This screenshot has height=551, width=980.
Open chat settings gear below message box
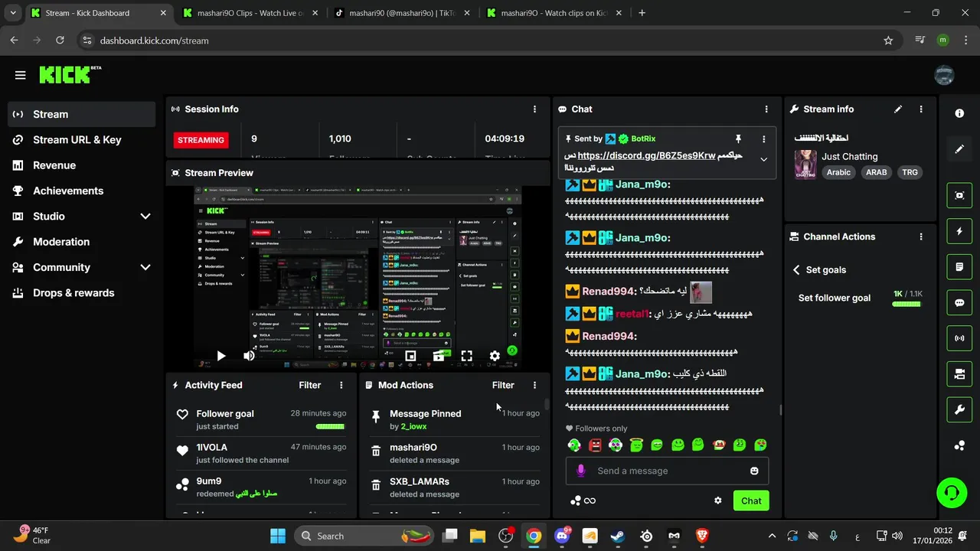point(718,500)
